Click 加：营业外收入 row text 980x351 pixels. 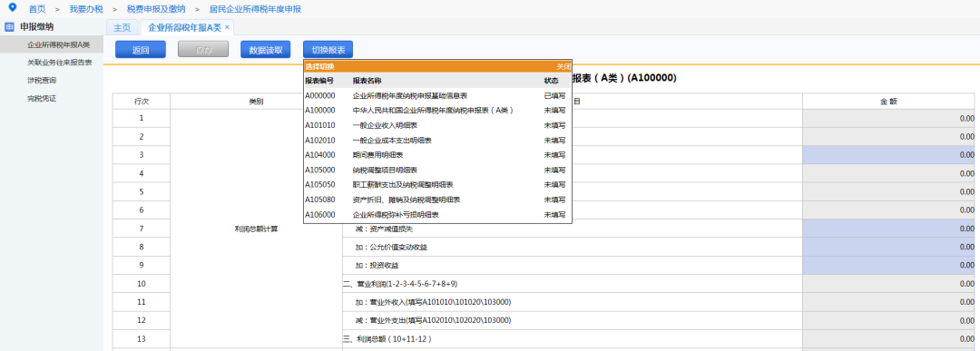tap(433, 302)
